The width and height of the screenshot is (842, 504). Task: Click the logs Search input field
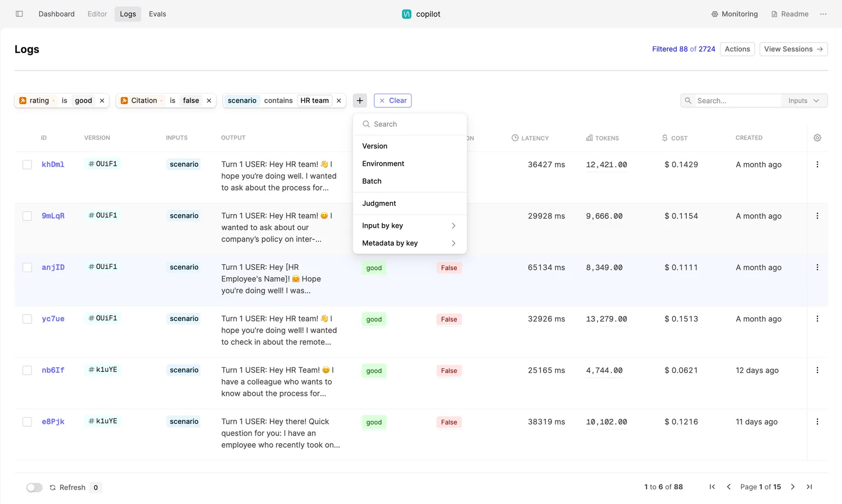pos(737,100)
